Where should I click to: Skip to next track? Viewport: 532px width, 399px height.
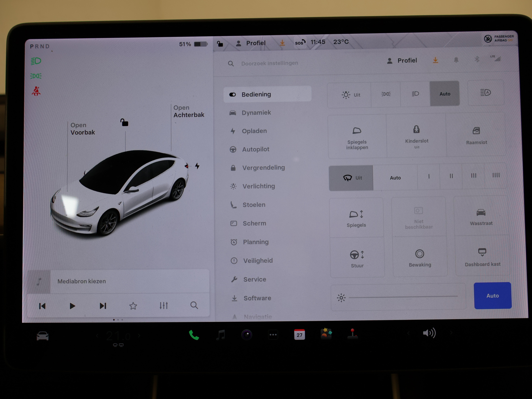(103, 306)
